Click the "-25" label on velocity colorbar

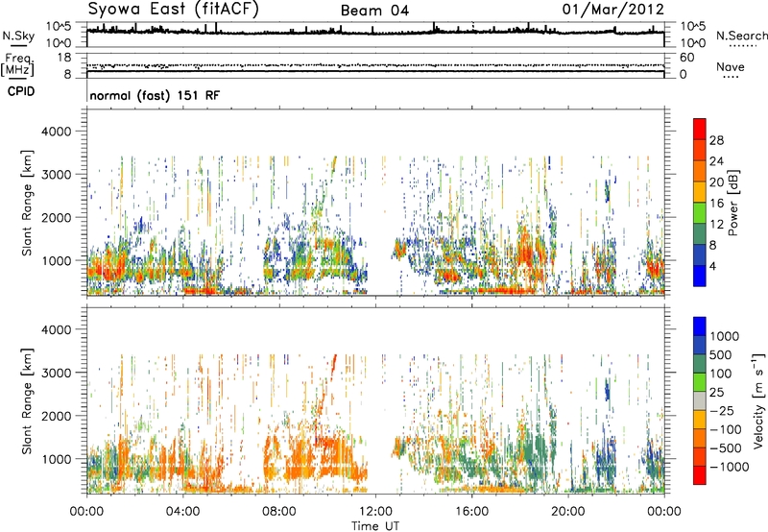pyautogui.click(x=722, y=411)
